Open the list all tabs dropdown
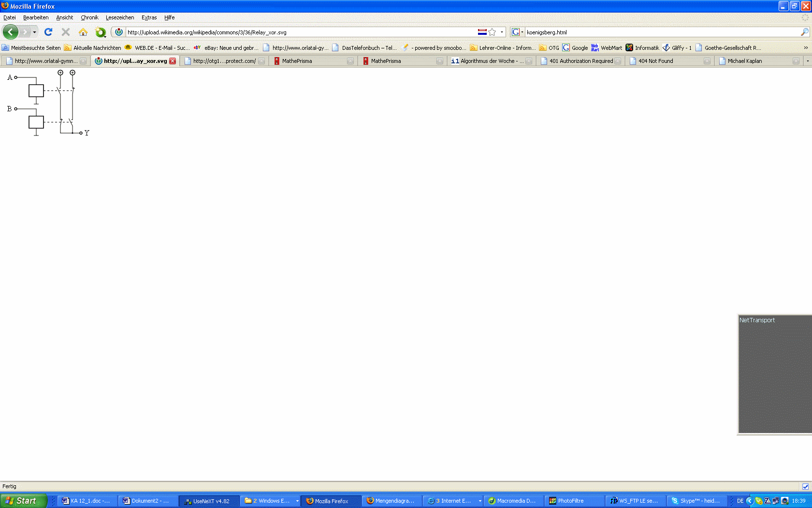Screen dimensions: 812x508 pos(808,61)
